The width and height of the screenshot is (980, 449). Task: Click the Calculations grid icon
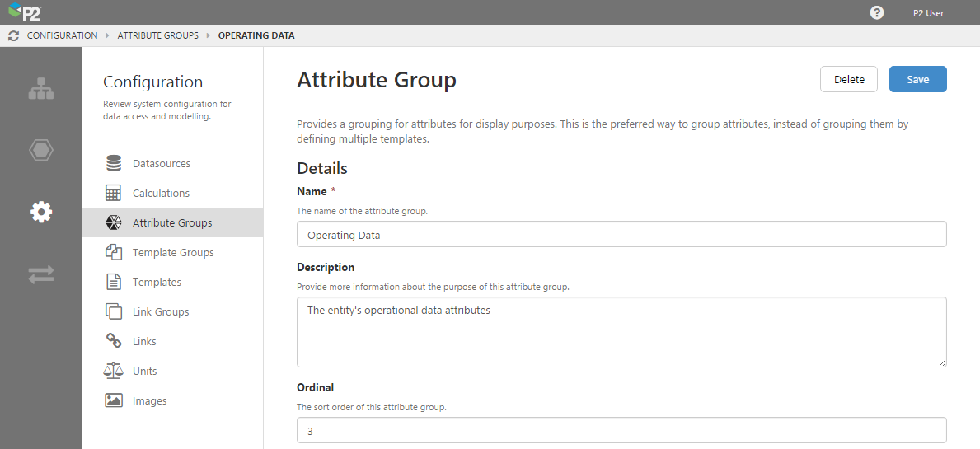[x=114, y=194]
